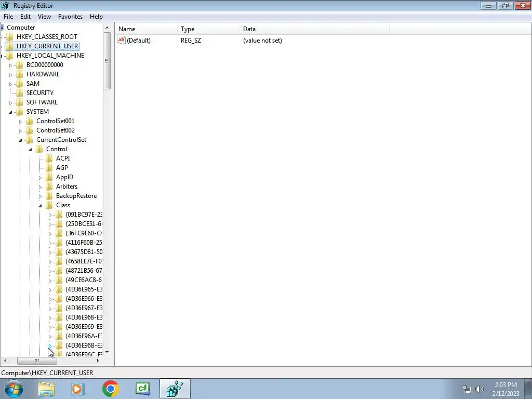
Task: Click the CurrentControlSet folder icon
Action: 30,140
